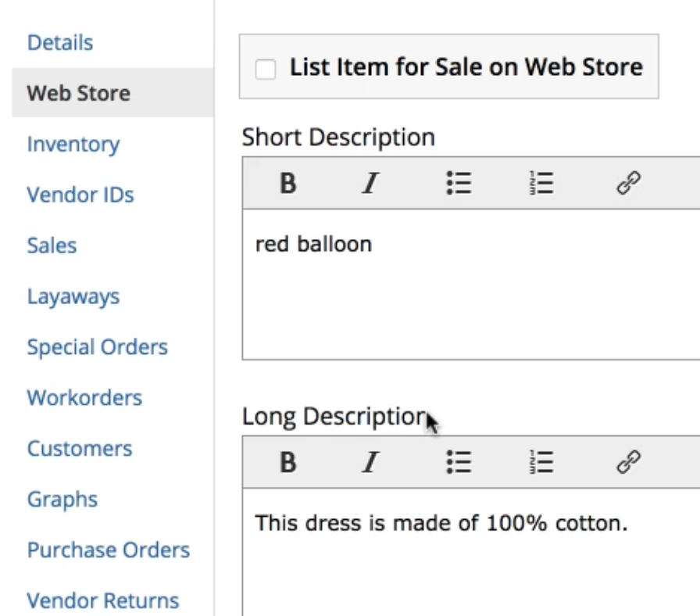Open the Details section
The height and width of the screenshot is (616, 700).
click(x=60, y=42)
